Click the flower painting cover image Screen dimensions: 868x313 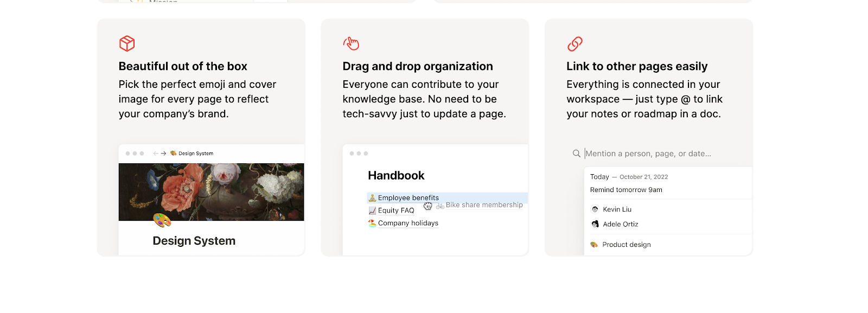[212, 192]
